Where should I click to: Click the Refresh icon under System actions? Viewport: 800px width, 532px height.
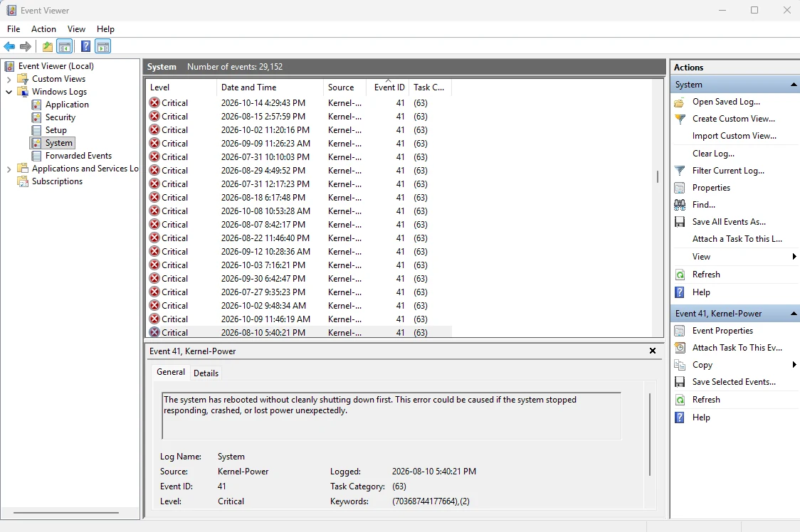(x=680, y=275)
